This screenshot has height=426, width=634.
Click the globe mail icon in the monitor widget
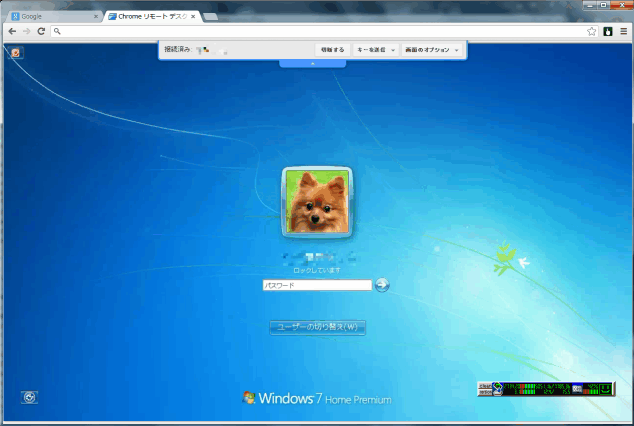pyautogui.click(x=497, y=388)
